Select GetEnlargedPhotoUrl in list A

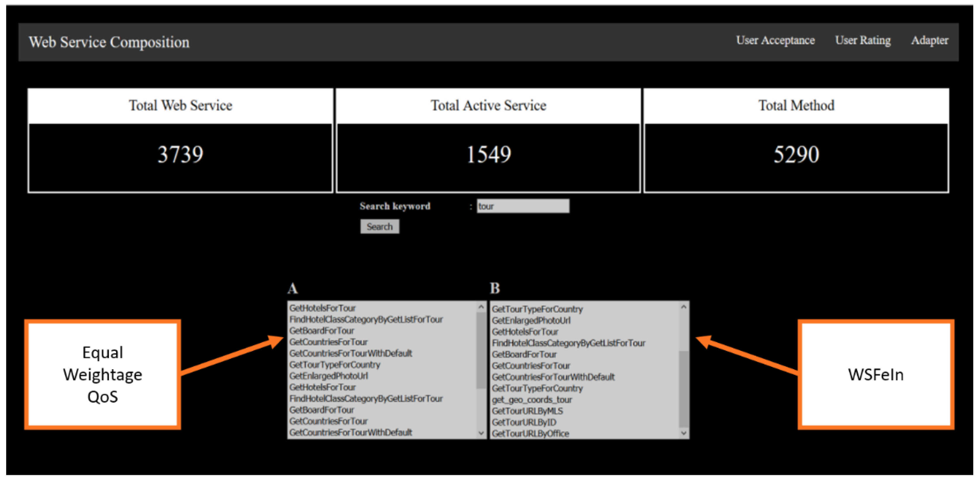pyautogui.click(x=328, y=376)
